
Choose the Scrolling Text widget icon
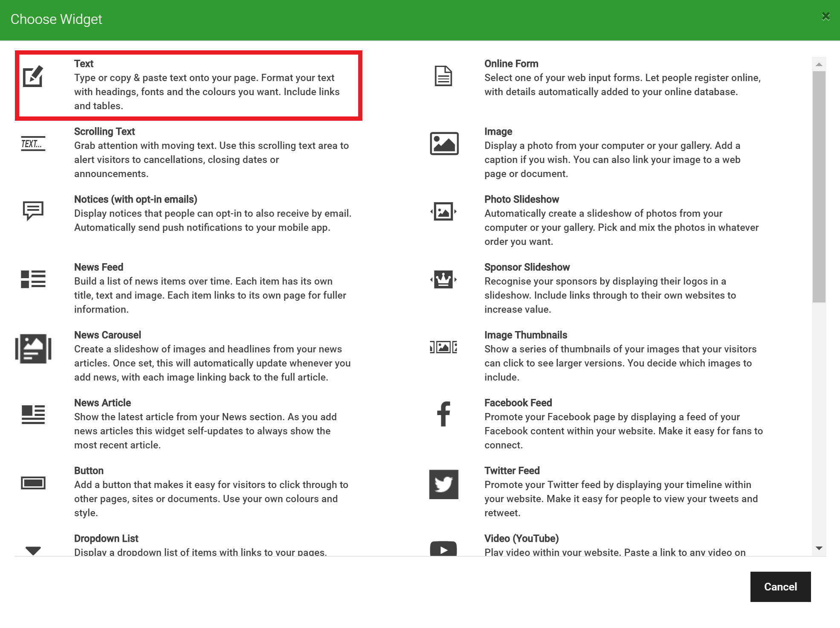click(33, 143)
